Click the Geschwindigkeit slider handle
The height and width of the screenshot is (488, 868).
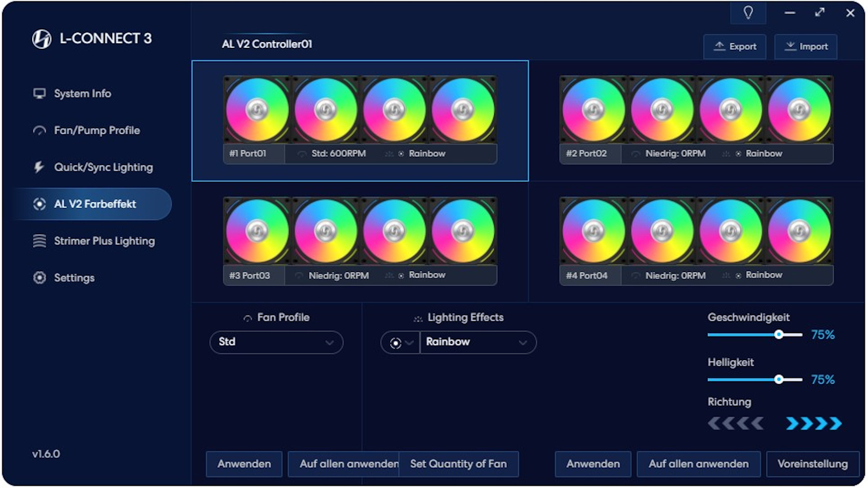tap(778, 334)
